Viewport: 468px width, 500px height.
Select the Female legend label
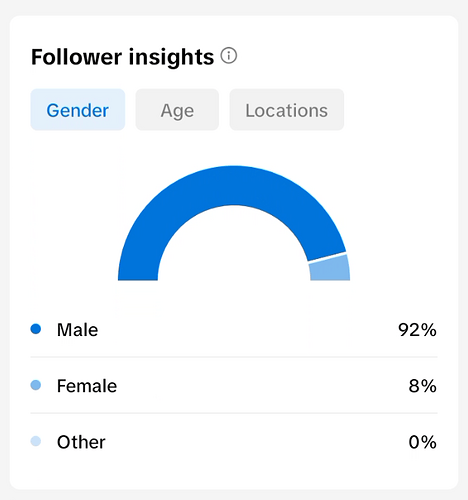click(87, 386)
